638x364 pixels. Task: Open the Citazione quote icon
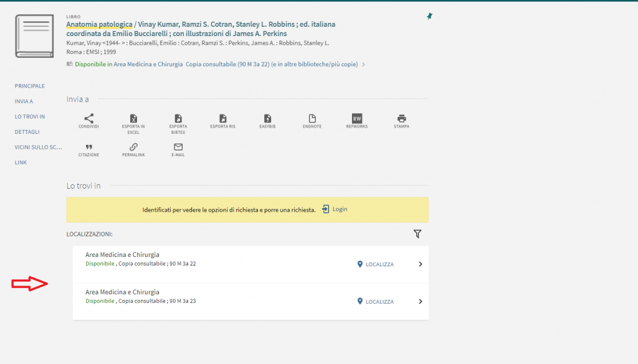coord(88,147)
